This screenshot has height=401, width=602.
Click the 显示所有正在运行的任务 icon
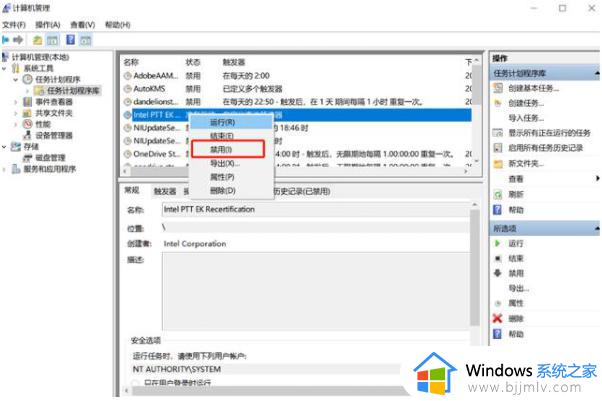(x=498, y=133)
